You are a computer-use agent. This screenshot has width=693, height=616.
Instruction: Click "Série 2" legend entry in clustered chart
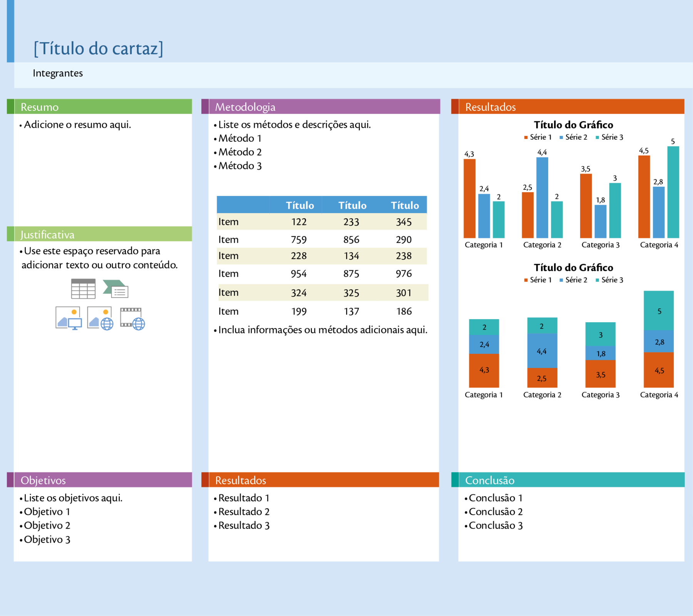(573, 137)
